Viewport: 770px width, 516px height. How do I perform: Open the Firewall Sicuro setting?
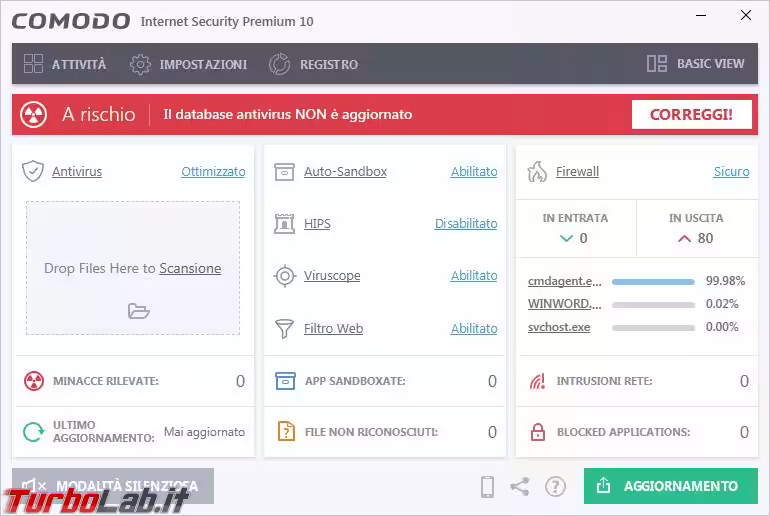731,172
